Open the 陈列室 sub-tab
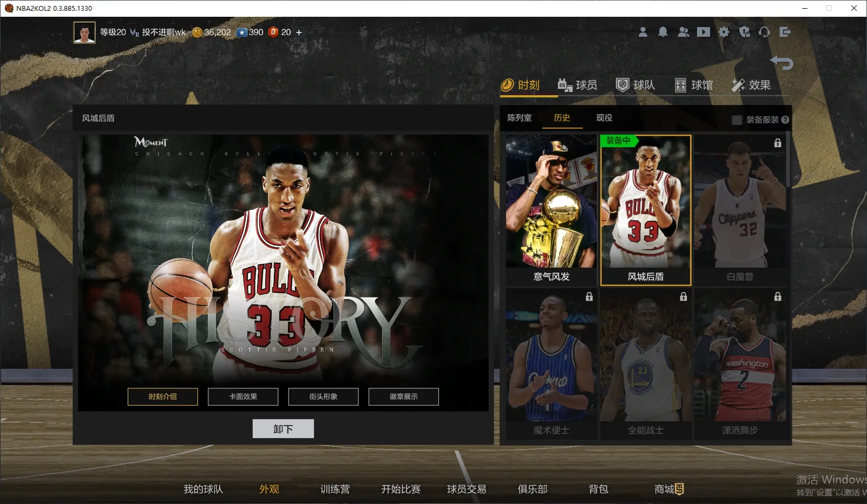 tap(520, 118)
